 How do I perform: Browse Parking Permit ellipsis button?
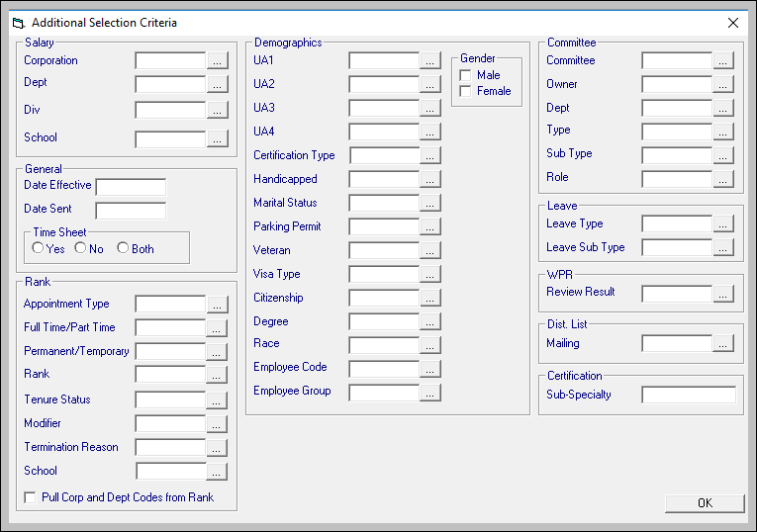pyautogui.click(x=430, y=226)
